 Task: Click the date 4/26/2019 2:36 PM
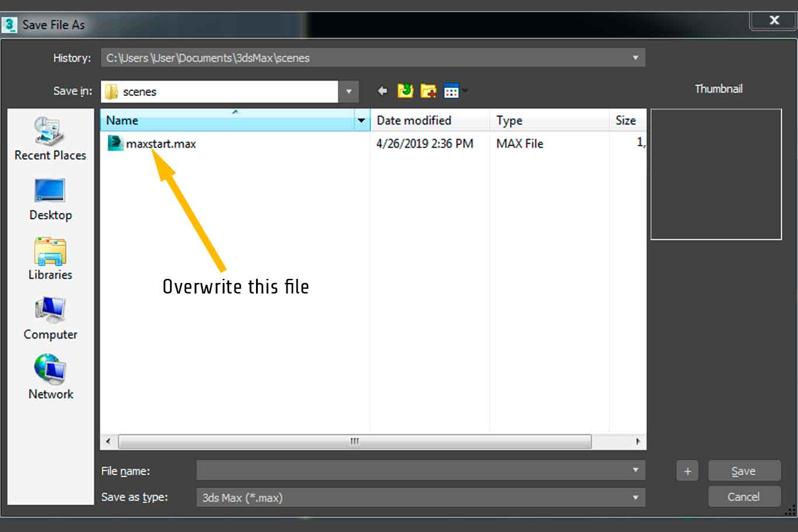(x=424, y=144)
